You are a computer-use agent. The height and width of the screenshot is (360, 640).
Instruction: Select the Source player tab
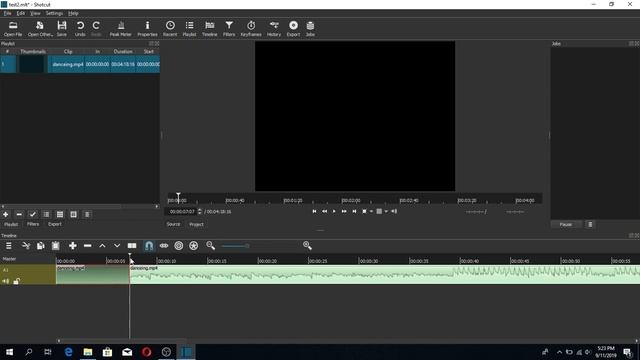point(173,224)
